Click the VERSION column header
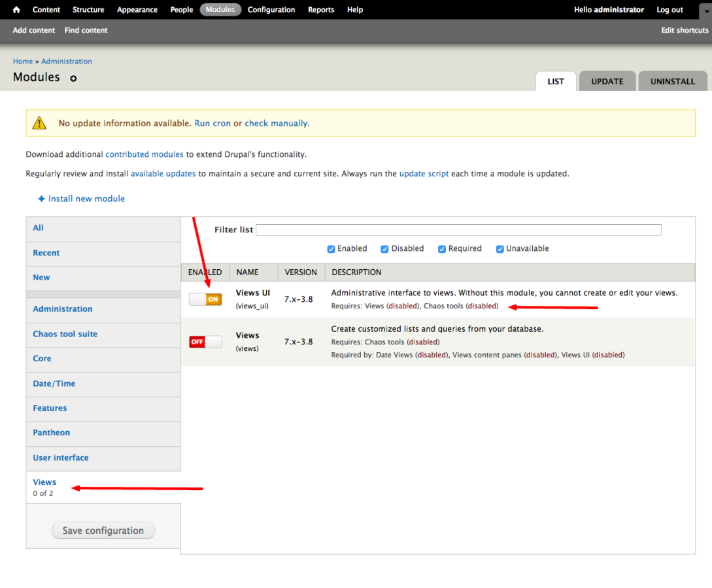Image resolution: width=712 pixels, height=588 pixels. coord(301,272)
